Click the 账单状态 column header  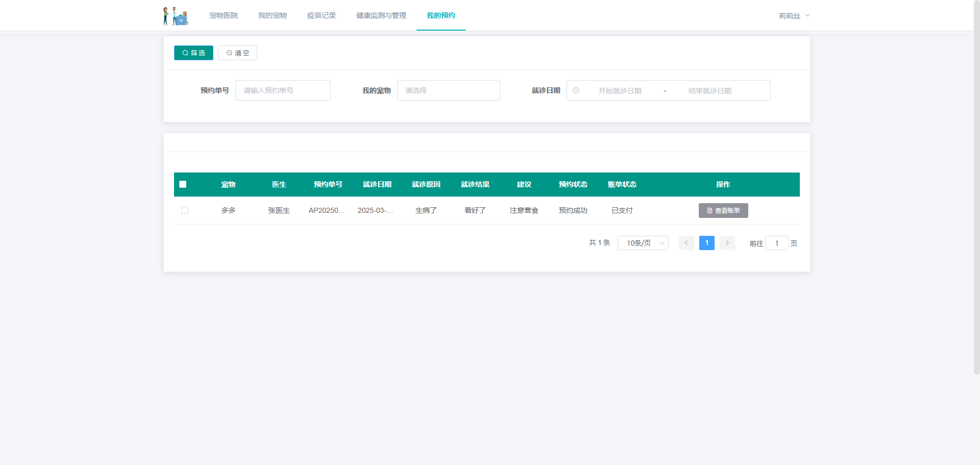[x=622, y=184]
